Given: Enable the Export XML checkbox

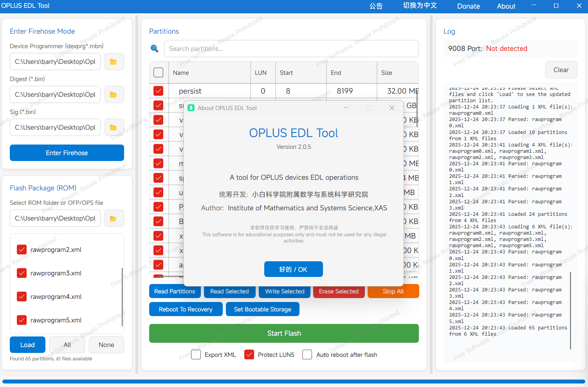Looking at the screenshot, I should pos(196,354).
